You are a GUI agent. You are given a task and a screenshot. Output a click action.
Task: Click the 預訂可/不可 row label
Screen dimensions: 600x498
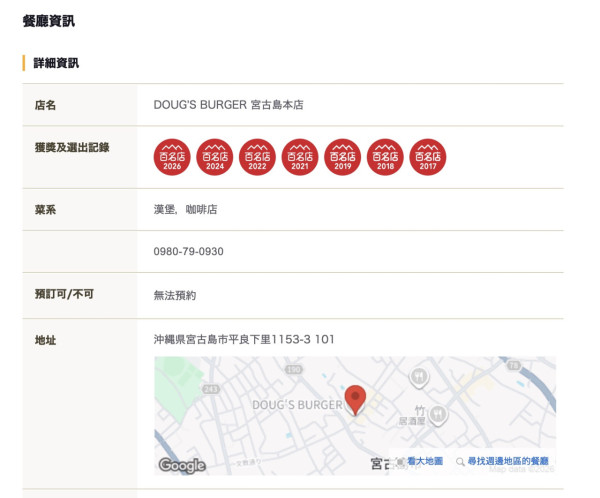tap(64, 294)
